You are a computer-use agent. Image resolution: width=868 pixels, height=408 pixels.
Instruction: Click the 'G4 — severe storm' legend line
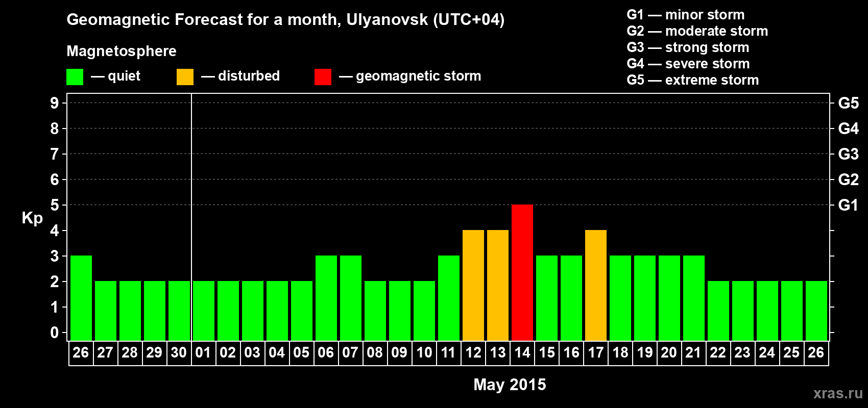688,64
